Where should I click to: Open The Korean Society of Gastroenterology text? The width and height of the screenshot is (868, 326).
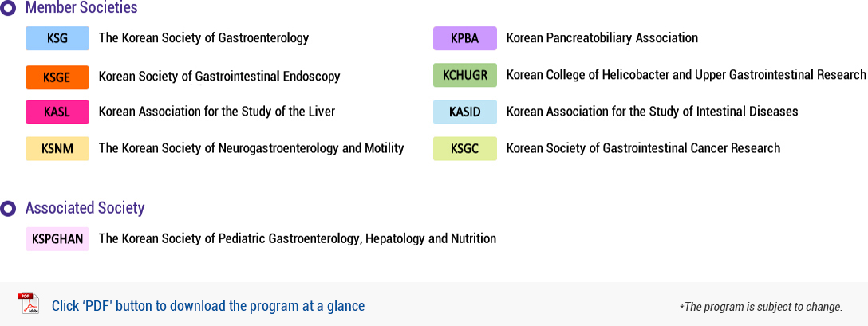click(203, 38)
